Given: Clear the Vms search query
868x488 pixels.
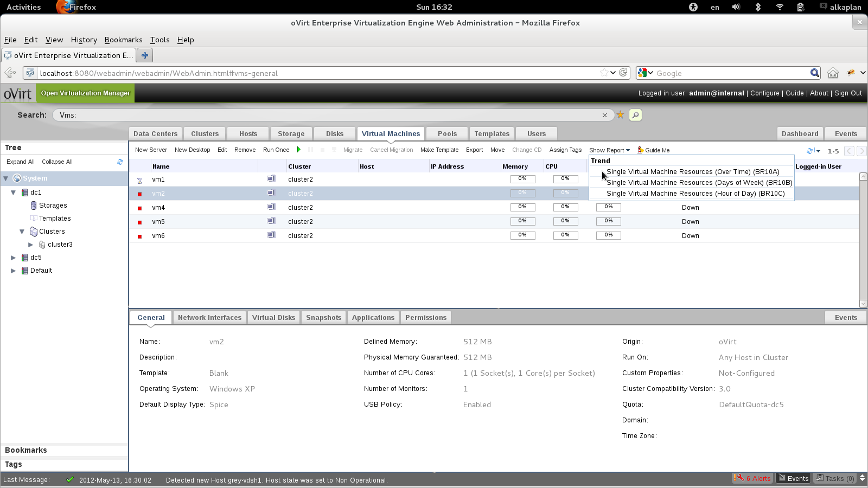Looking at the screenshot, I should 604,115.
